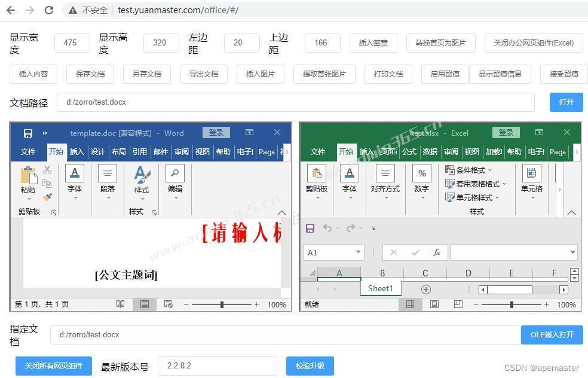588x378 pixels.
Task: Click the Insert Function fx icon
Action: 436,252
